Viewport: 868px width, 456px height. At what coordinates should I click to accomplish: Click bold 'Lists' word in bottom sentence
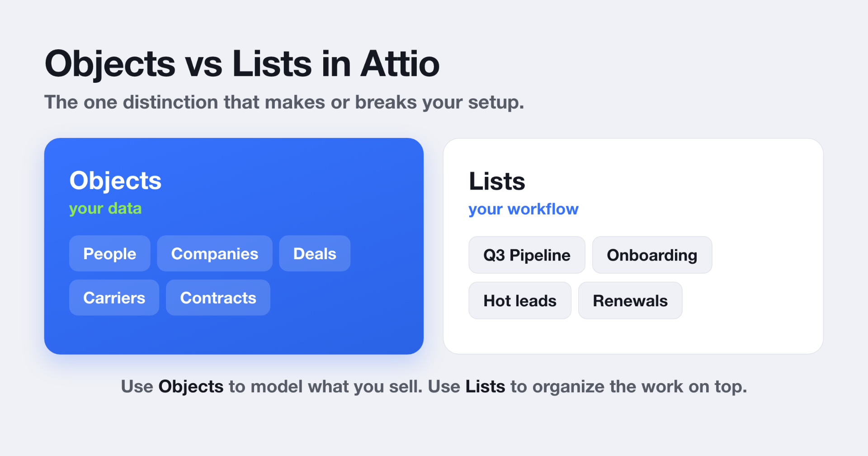point(485,387)
